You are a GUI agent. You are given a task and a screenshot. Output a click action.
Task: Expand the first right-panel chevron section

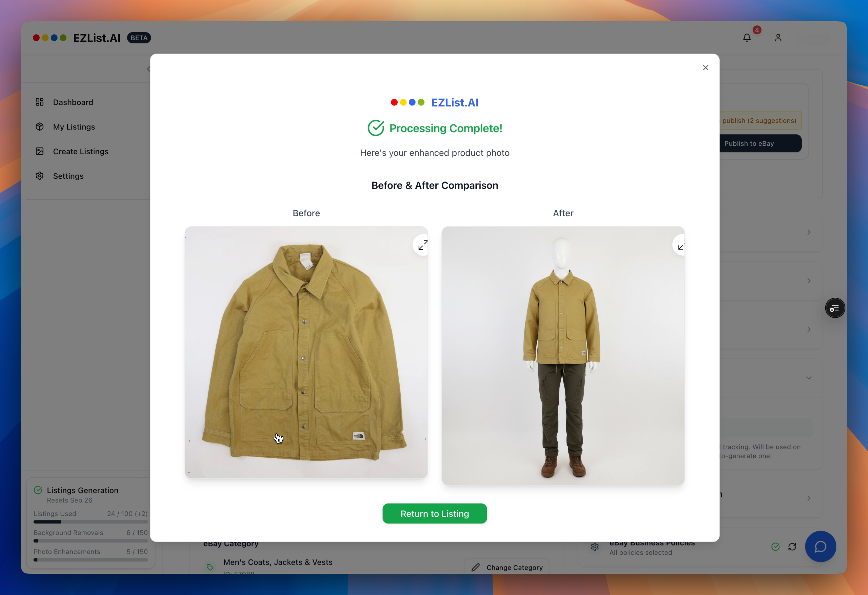809,232
